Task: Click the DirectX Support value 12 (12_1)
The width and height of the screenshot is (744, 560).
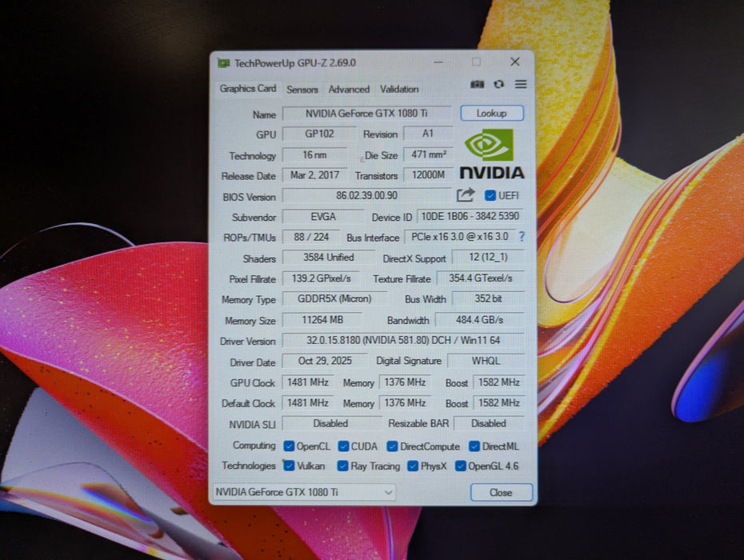Action: (x=488, y=258)
